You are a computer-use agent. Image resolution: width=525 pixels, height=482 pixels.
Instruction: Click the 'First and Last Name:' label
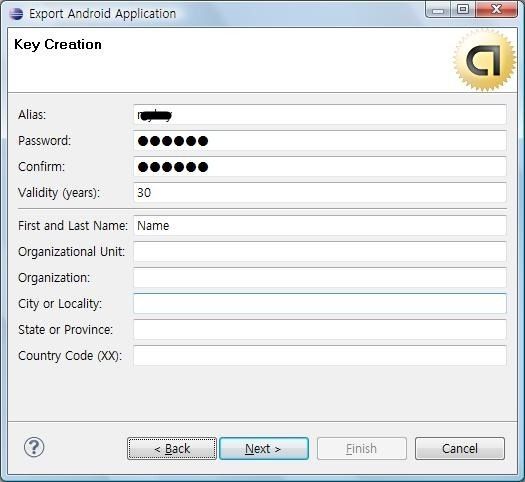tap(73, 226)
